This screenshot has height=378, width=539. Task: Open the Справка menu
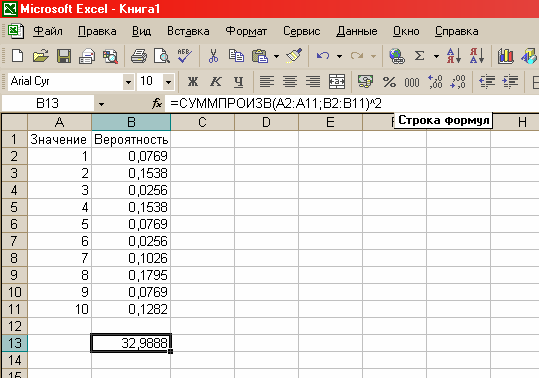point(456,31)
